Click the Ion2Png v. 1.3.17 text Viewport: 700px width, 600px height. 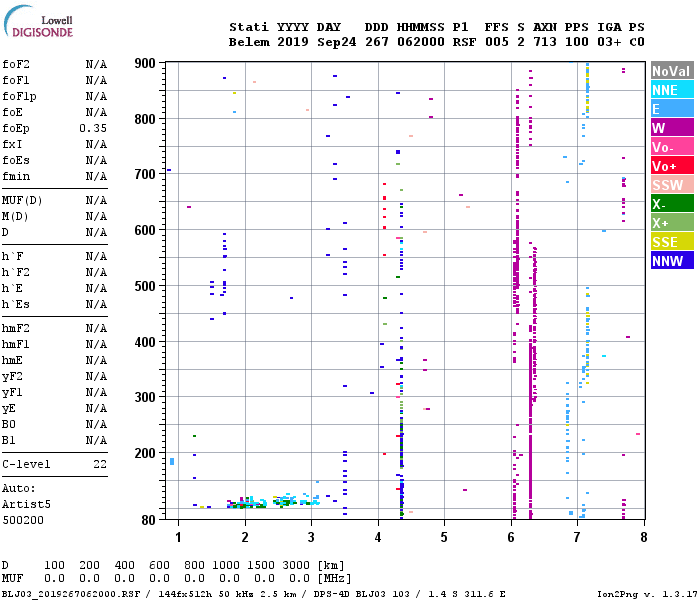point(647,594)
